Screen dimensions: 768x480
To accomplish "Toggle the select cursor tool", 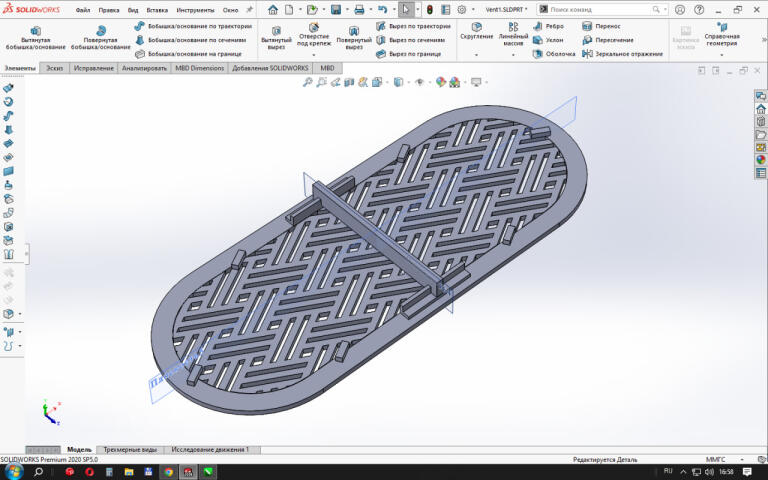I will (x=406, y=9).
